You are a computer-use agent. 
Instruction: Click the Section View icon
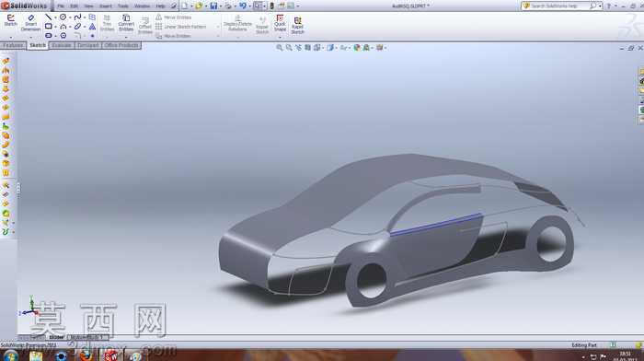(307, 48)
